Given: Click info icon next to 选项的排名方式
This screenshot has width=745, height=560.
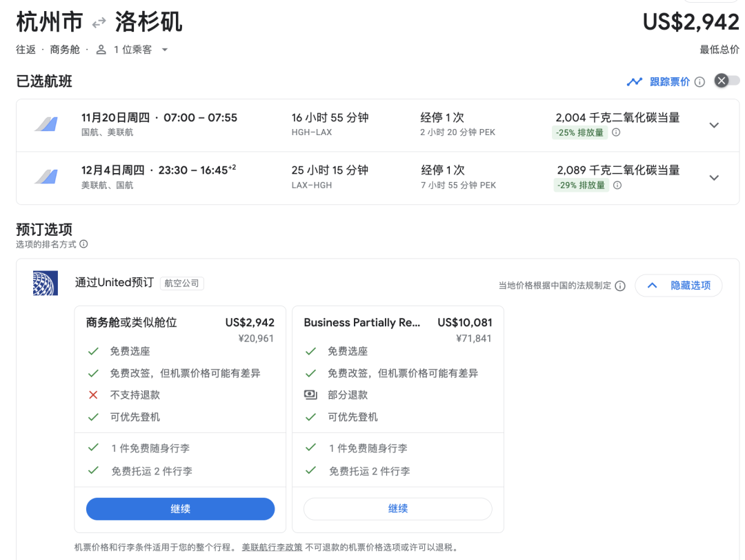Looking at the screenshot, I should click(x=83, y=244).
